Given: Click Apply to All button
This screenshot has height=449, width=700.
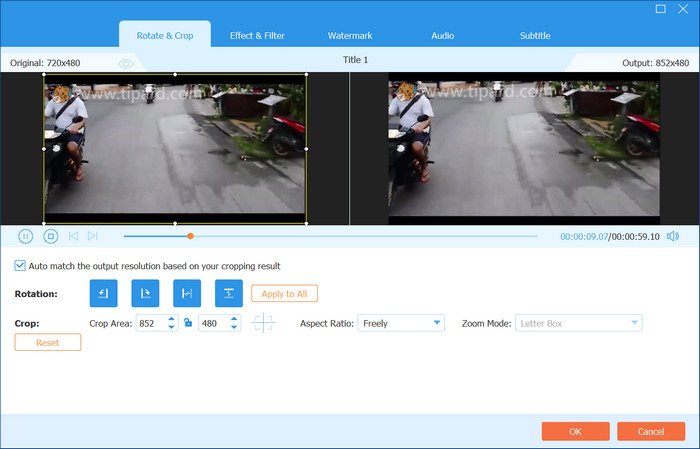Looking at the screenshot, I should coord(284,294).
